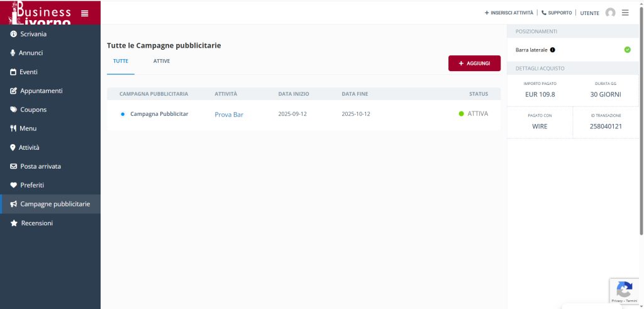Open the Prova Bar activity link
Viewport: 644px width, 309px height.
229,115
